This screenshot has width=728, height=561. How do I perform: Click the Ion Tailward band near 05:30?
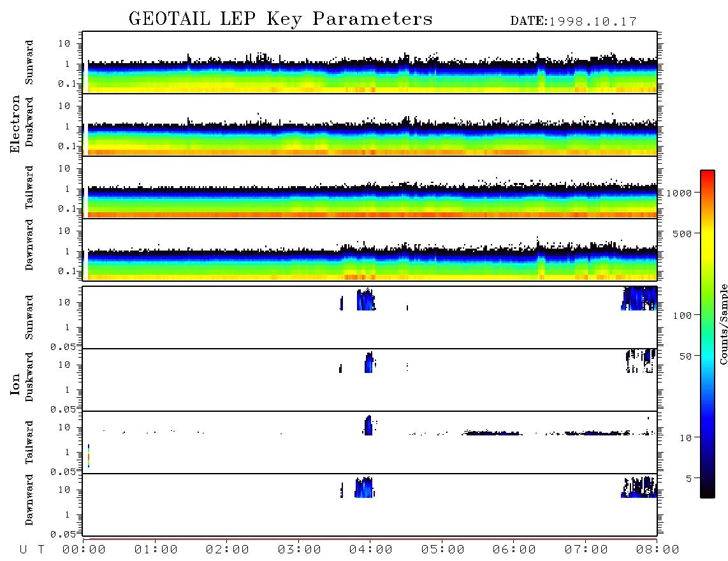click(x=491, y=433)
